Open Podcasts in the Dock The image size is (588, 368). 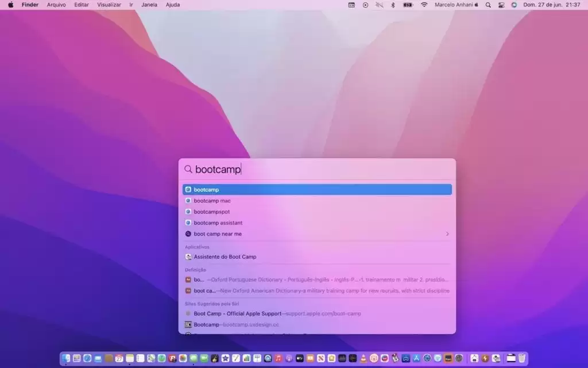[289, 358]
